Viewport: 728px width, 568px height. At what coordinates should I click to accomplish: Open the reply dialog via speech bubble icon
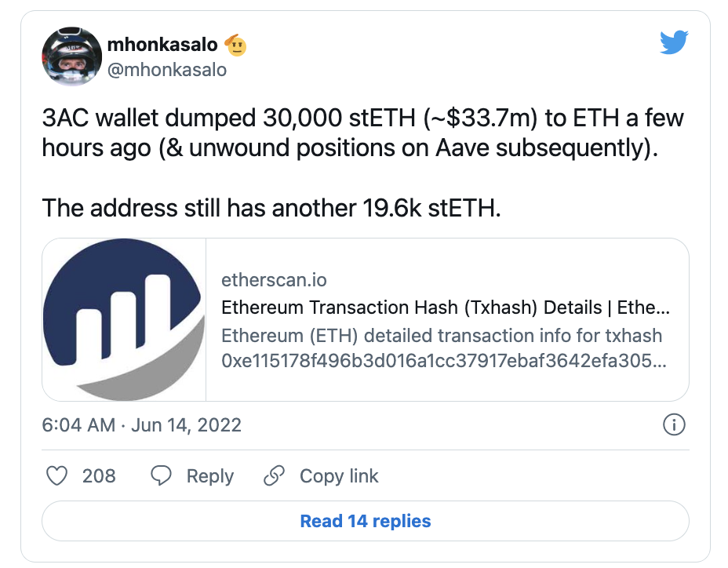click(x=161, y=476)
